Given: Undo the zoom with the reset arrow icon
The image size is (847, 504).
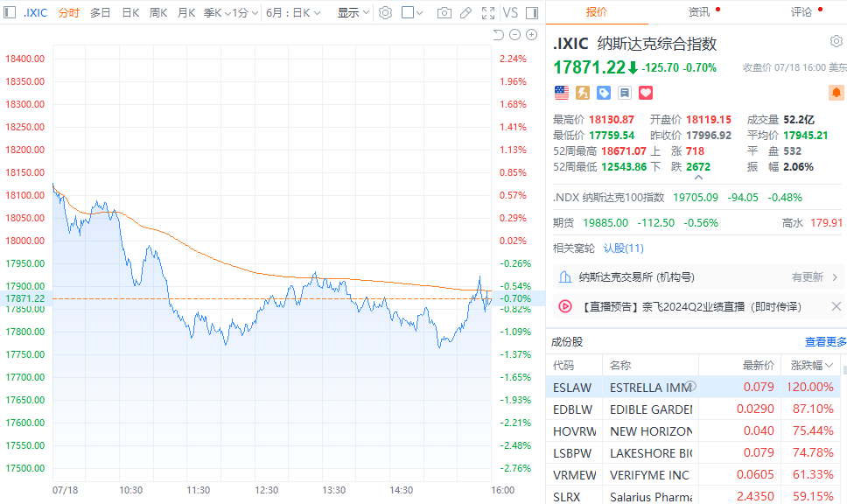Looking at the screenshot, I should point(498,35).
